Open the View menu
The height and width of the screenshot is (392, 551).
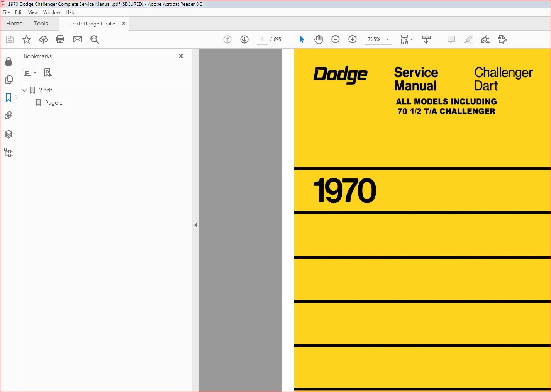click(x=33, y=12)
